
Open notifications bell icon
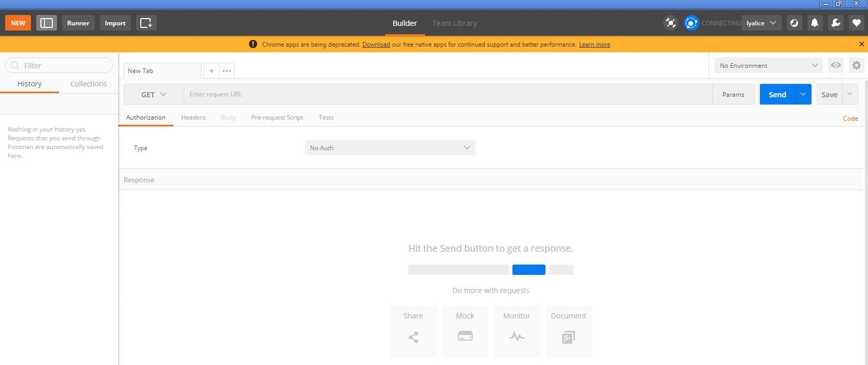tap(815, 23)
